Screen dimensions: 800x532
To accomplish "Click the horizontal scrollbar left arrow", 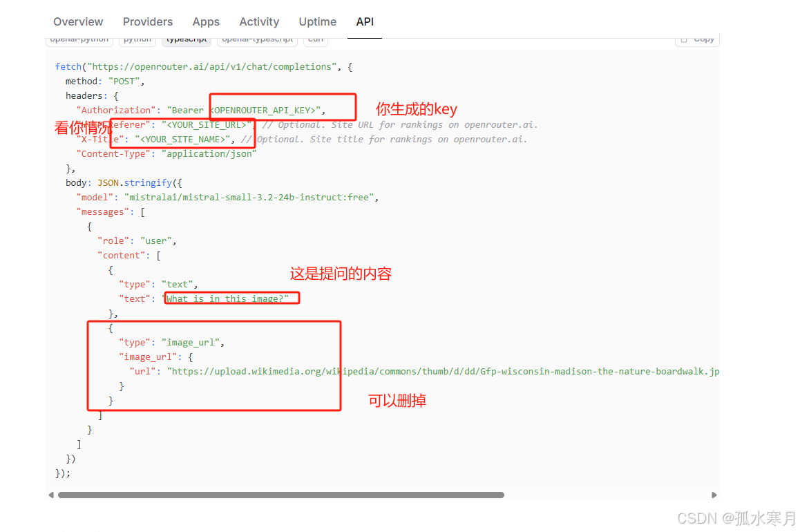I will [51, 495].
